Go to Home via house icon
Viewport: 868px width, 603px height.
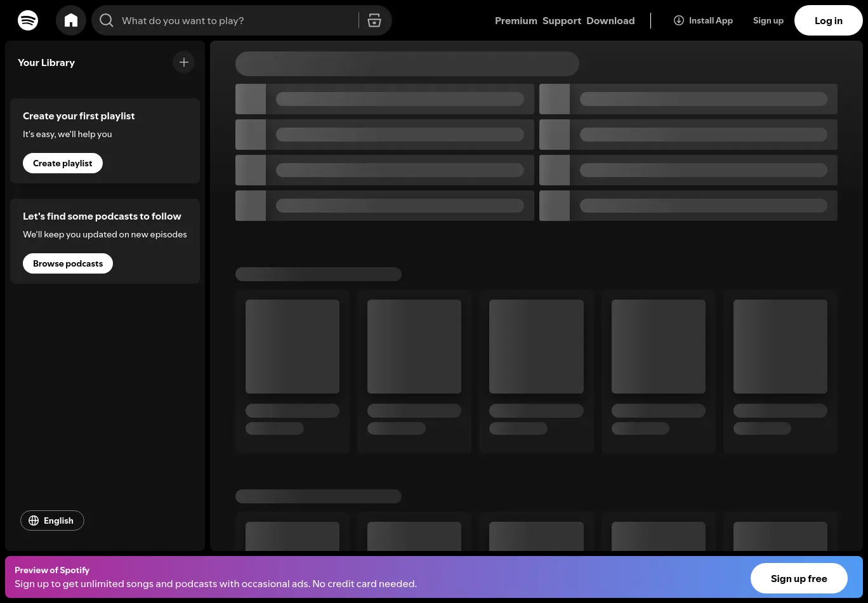pyautogui.click(x=71, y=20)
